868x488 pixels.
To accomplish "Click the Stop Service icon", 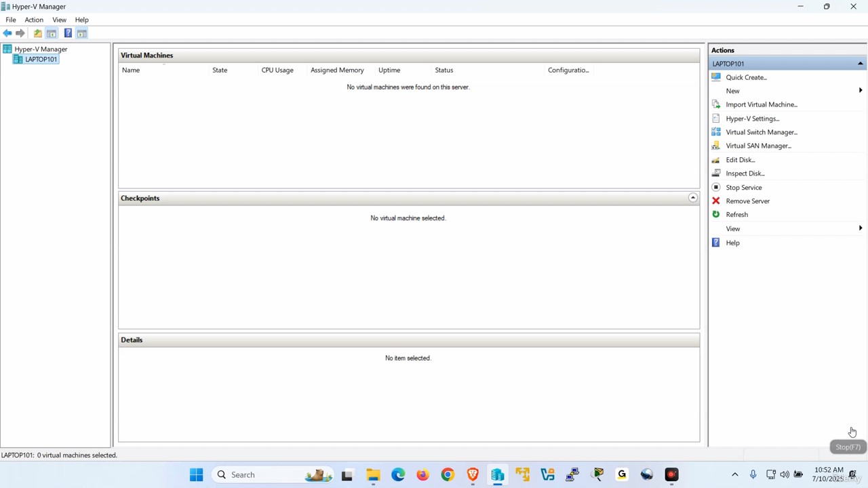I will point(716,187).
